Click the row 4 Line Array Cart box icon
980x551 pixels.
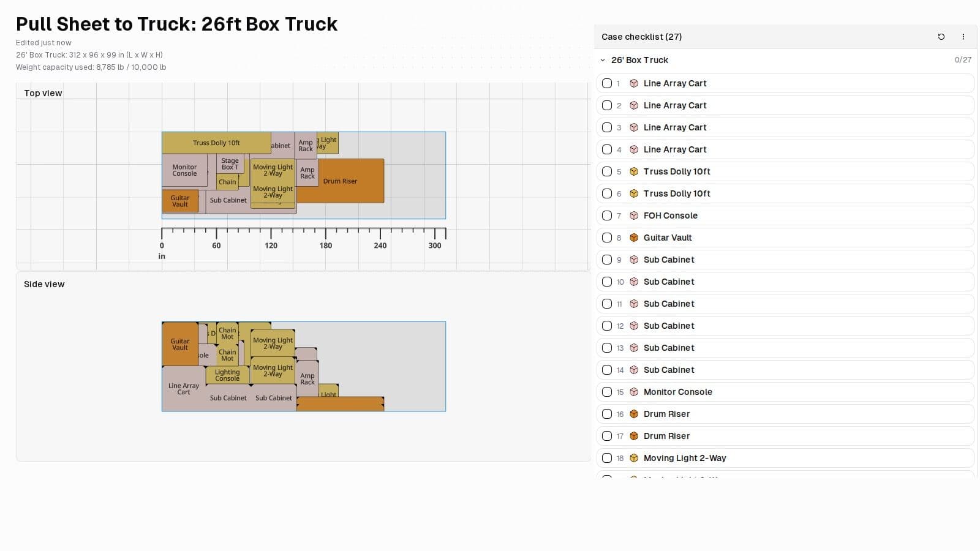tap(634, 149)
